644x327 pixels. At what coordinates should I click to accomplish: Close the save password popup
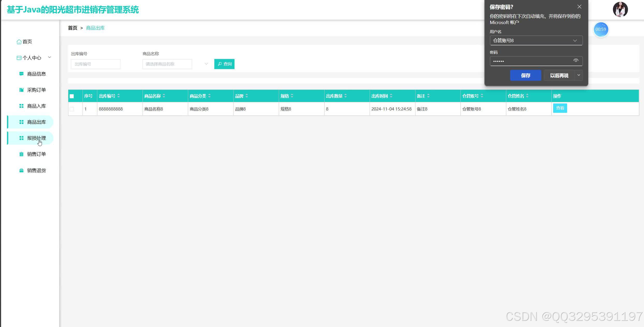click(579, 7)
